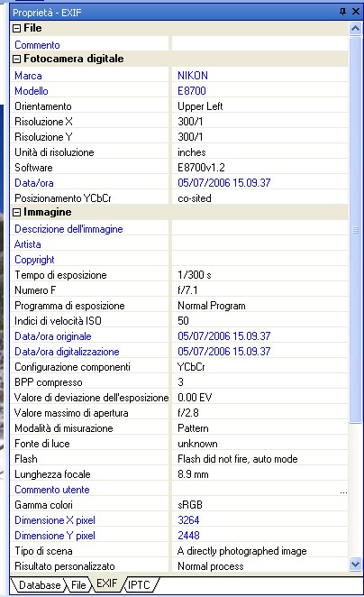Click the Copyright value field

(259, 260)
